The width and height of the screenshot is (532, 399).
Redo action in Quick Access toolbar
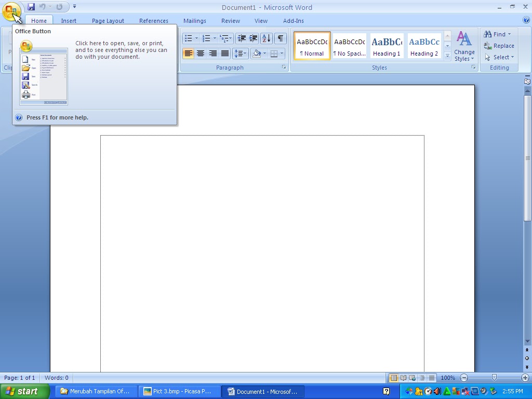coord(59,7)
